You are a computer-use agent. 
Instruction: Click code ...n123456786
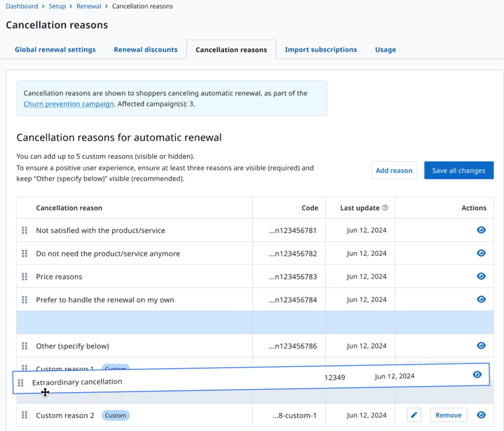[293, 346]
